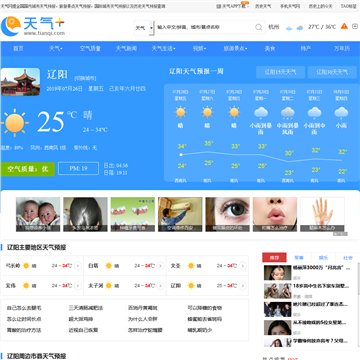
Task: Open the dental implant thumbnail
Action: click(133, 214)
